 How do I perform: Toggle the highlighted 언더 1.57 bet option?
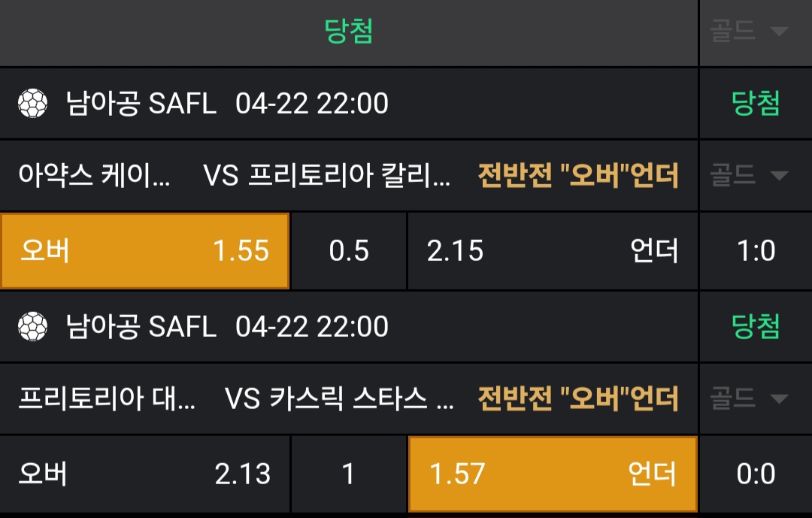552,474
